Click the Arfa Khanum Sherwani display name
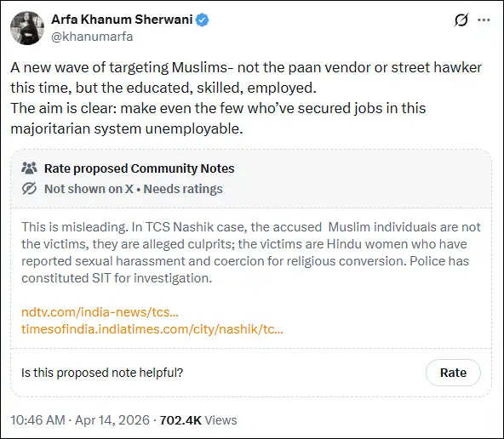Screen dimensions: 504x439 (x=122, y=20)
